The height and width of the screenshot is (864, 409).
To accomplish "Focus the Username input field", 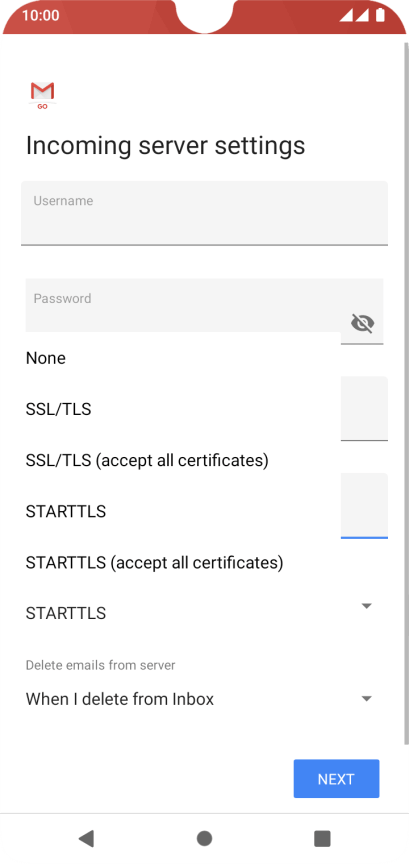I will (204, 213).
